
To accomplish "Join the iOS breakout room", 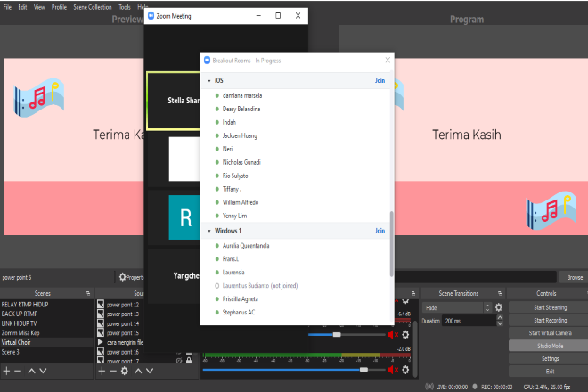I will pyautogui.click(x=380, y=81).
